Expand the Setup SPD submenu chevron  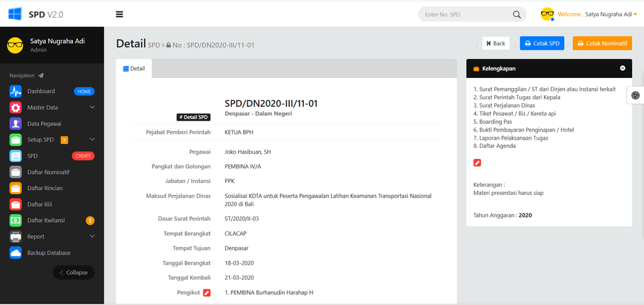pos(92,140)
